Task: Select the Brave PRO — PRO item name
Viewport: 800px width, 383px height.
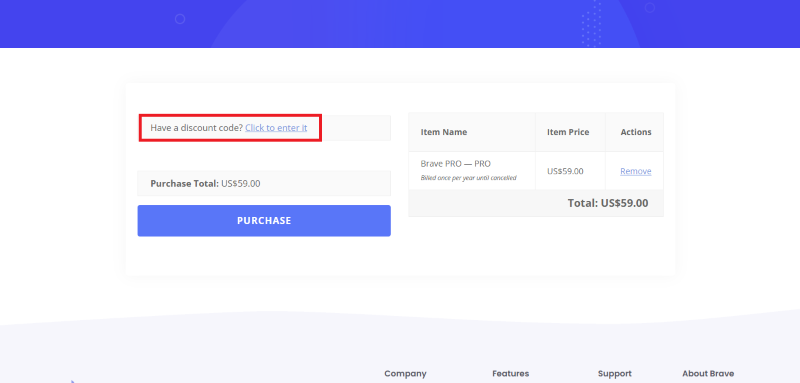Action: pyautogui.click(x=456, y=164)
